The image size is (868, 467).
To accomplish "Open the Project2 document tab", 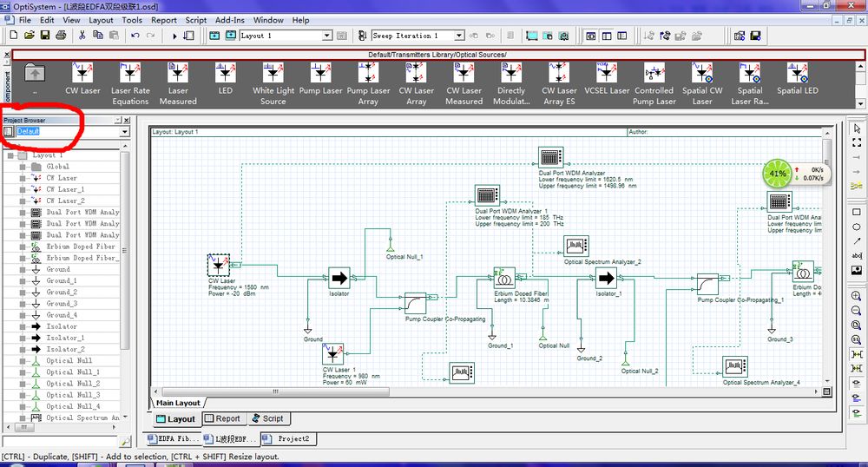I will click(287, 438).
